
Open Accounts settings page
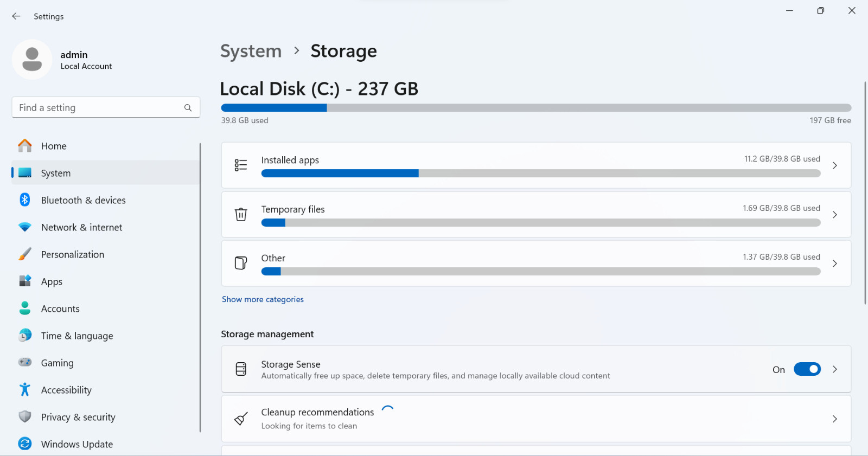point(106,309)
